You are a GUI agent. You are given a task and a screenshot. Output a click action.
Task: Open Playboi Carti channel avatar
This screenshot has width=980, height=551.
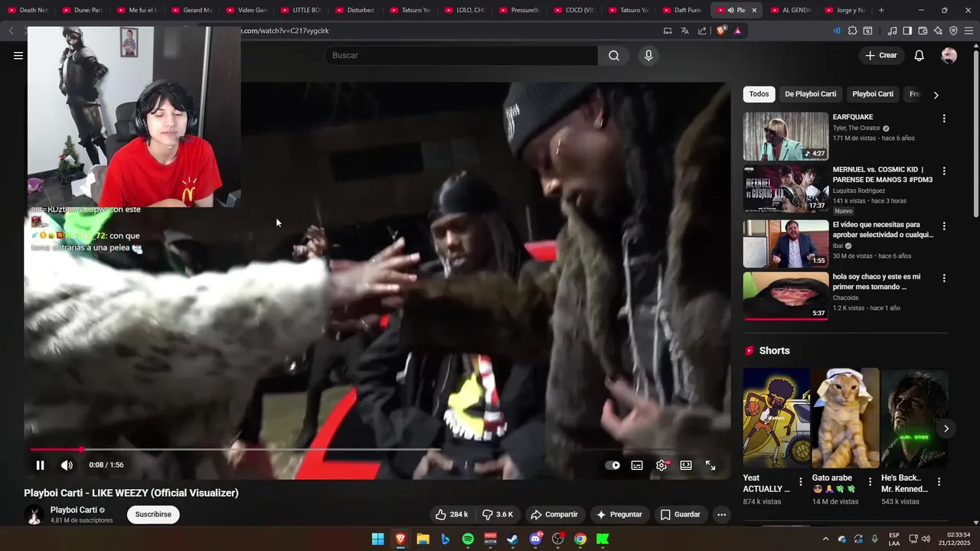[x=34, y=514]
